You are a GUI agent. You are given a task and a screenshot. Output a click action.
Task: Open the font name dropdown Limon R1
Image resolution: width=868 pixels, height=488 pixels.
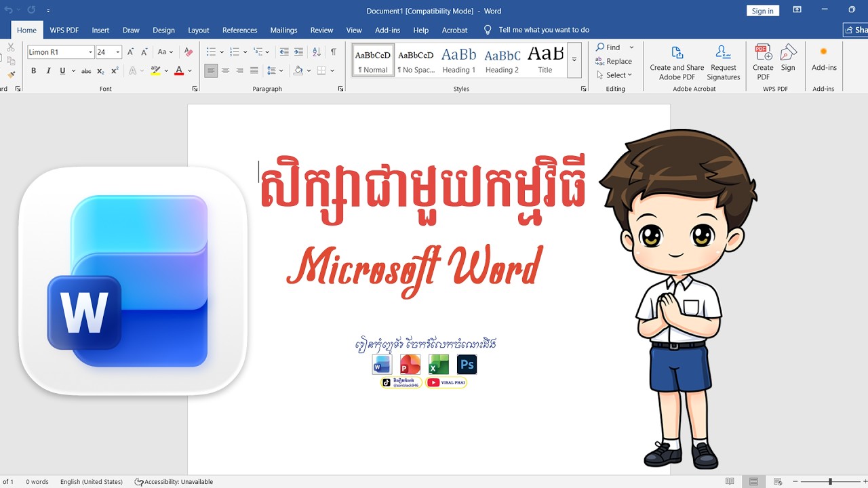(x=90, y=52)
